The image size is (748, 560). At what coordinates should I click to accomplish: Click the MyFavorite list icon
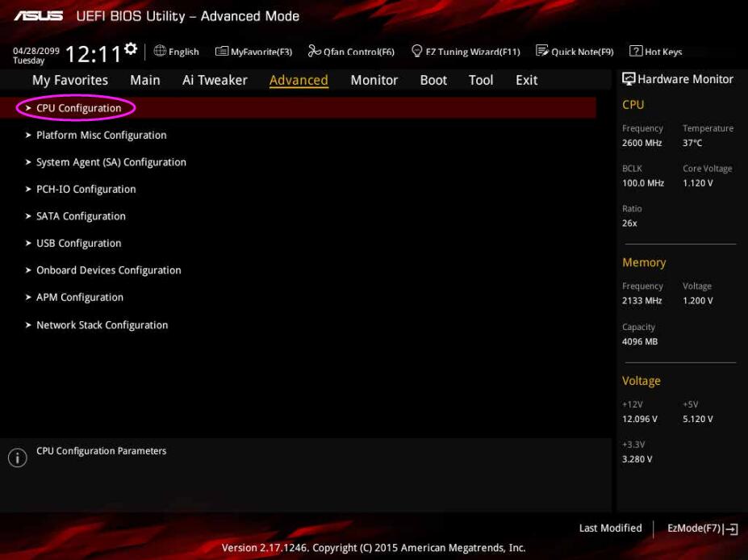pyautogui.click(x=222, y=51)
